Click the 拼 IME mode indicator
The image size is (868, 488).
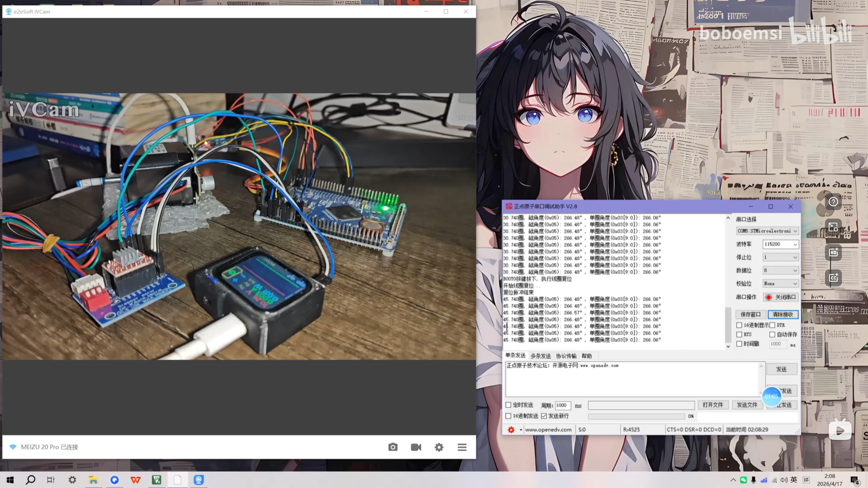point(807,480)
